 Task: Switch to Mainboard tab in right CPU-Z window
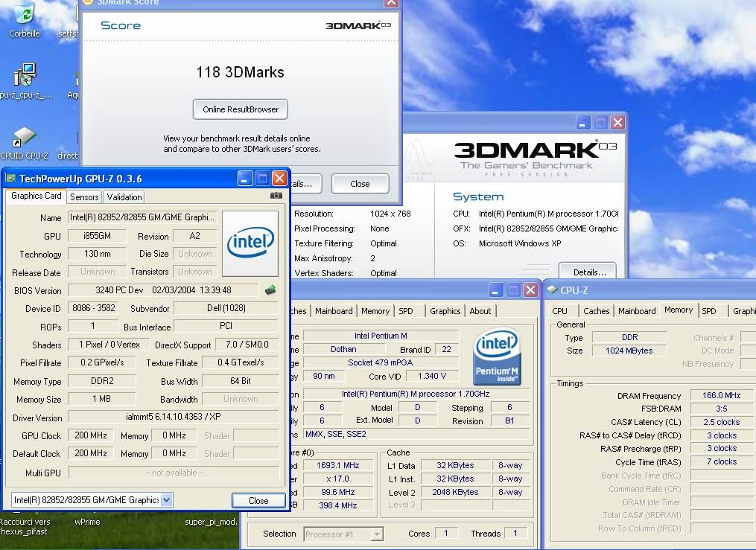pos(637,311)
